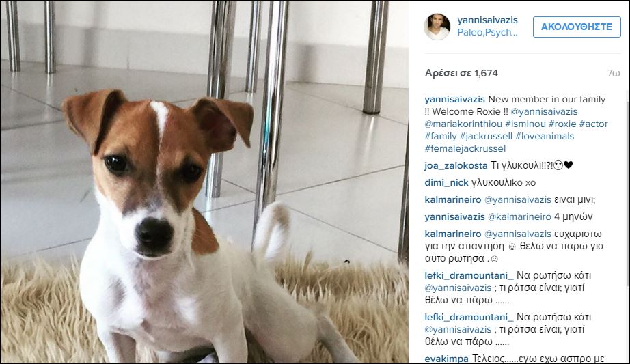The height and width of the screenshot is (364, 630).
Task: Open the 7ω post timestamp
Action: 614,73
